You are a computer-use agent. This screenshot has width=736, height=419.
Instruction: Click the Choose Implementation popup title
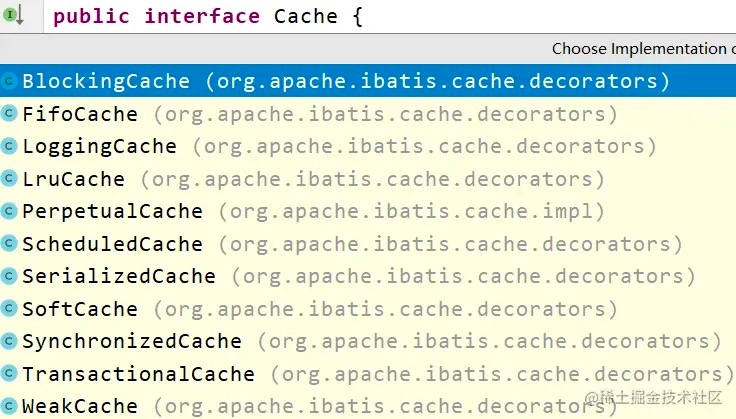click(x=640, y=48)
